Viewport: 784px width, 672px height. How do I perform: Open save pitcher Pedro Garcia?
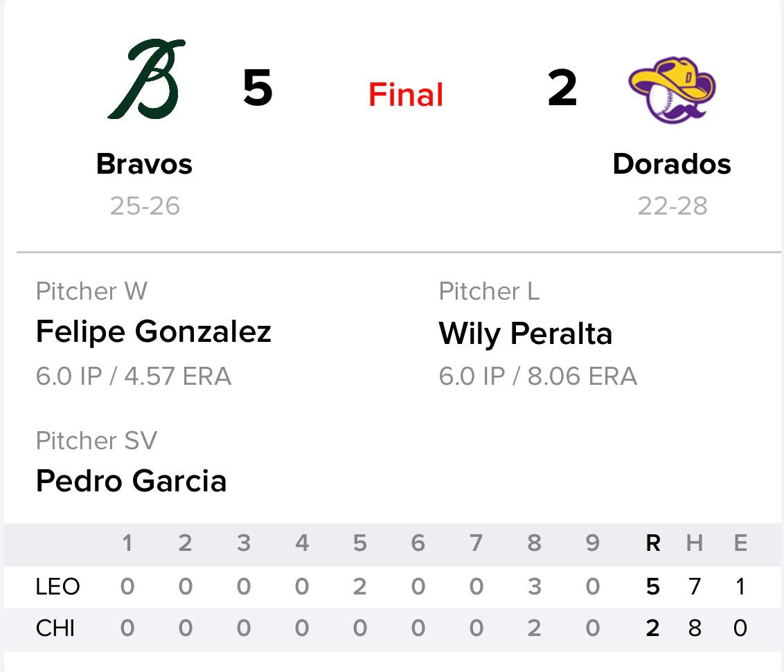click(131, 481)
